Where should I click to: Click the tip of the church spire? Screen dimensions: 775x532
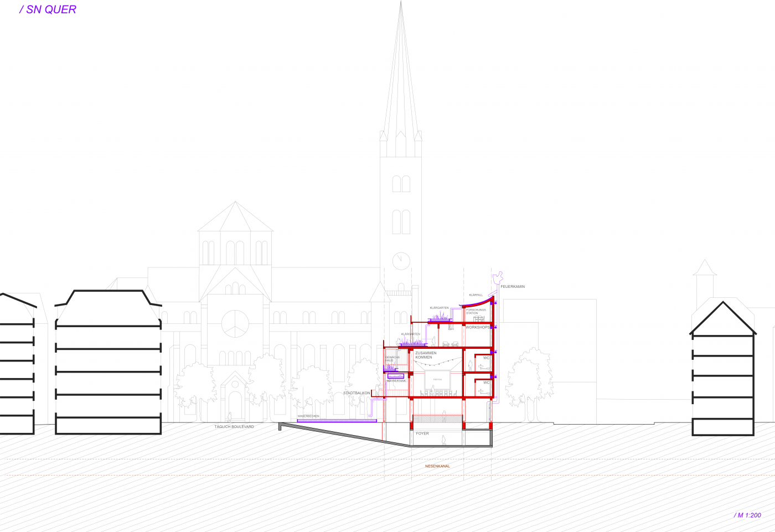(401, 3)
